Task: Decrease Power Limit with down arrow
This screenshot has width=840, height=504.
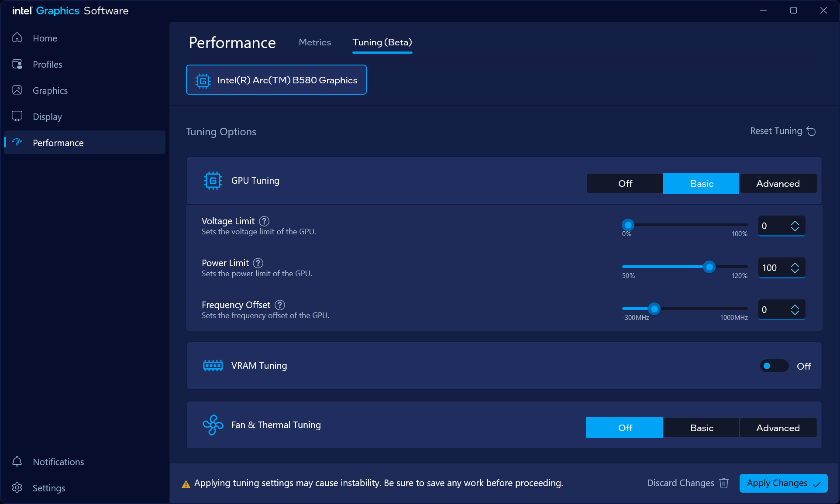Action: point(795,271)
